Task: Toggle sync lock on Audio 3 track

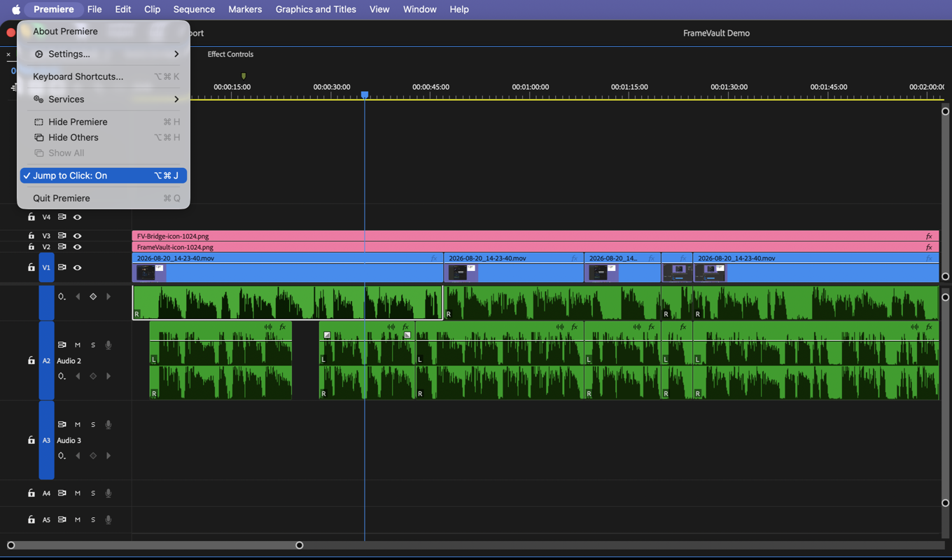Action: [x=62, y=424]
